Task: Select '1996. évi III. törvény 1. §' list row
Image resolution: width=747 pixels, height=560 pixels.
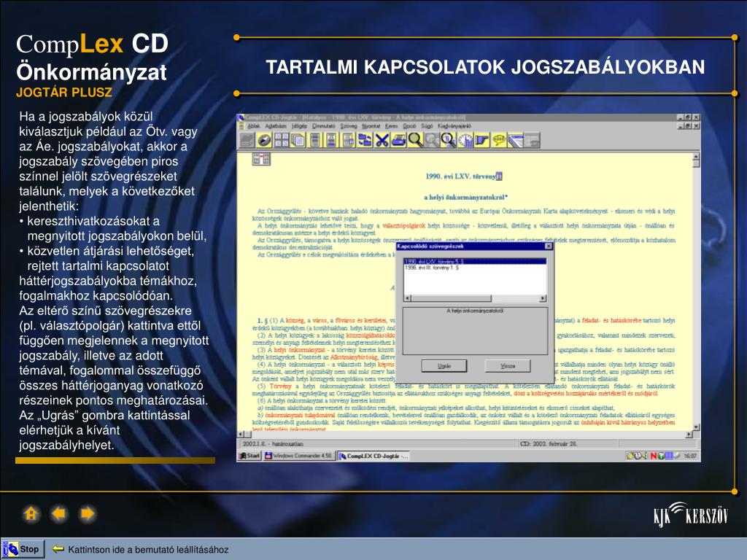Action: tap(474, 268)
